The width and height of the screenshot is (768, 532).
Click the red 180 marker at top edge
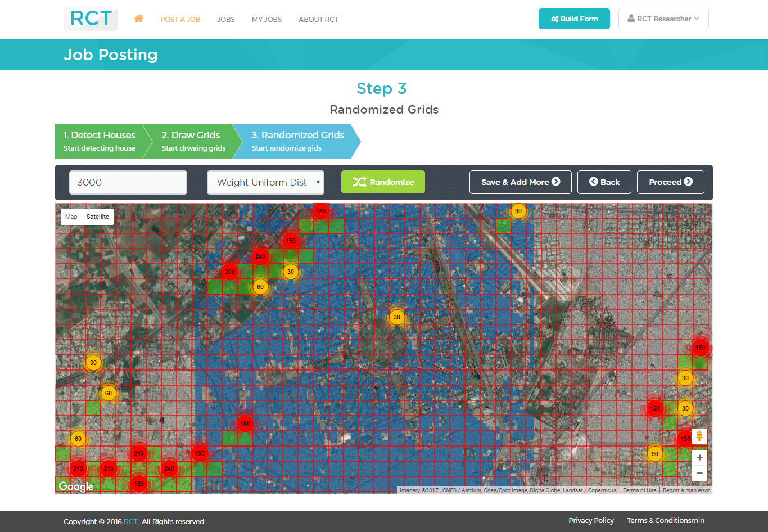click(x=321, y=211)
